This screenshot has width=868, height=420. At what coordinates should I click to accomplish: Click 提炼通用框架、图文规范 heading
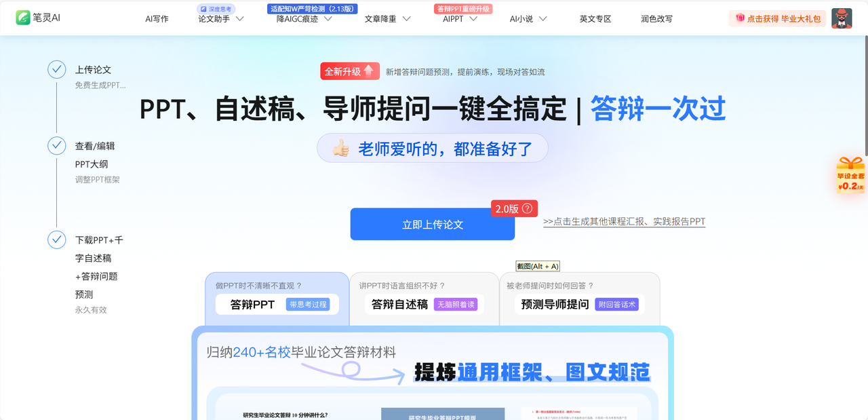point(532,373)
